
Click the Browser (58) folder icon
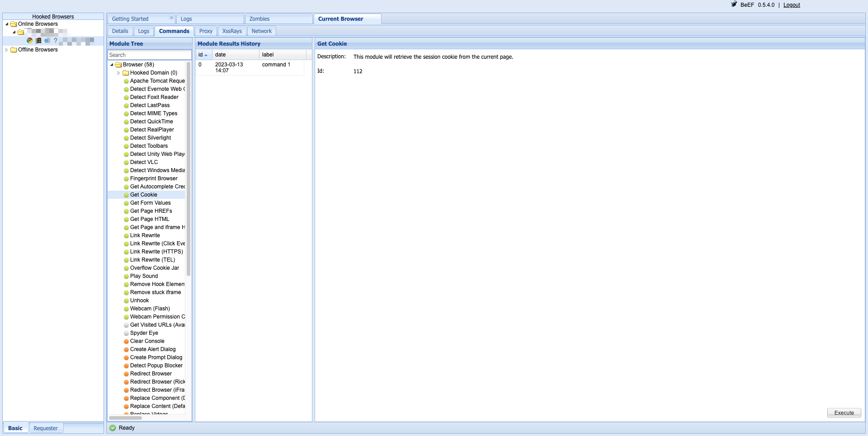tap(118, 65)
